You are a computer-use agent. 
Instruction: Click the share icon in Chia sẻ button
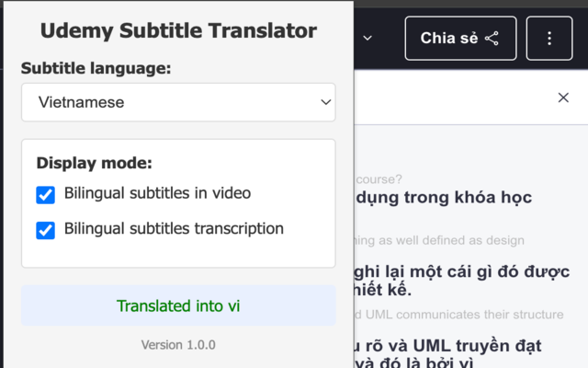(492, 39)
